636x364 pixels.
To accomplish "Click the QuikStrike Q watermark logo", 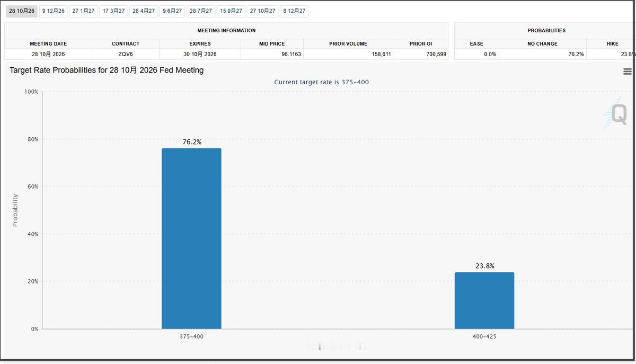I will (x=616, y=113).
